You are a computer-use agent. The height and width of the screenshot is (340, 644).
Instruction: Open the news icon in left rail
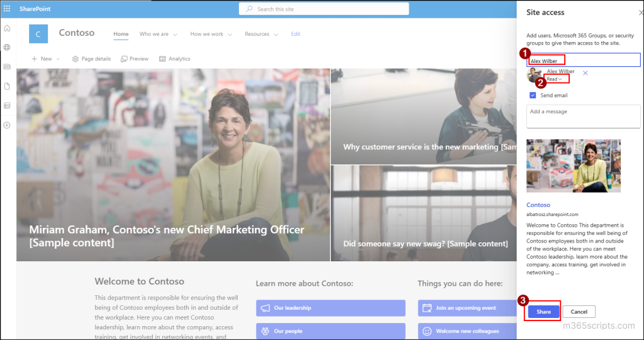[7, 67]
